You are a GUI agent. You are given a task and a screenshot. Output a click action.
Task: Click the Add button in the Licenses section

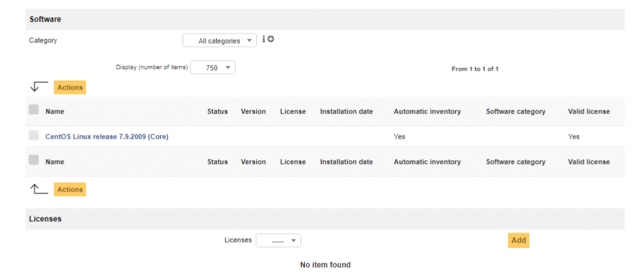(x=519, y=240)
